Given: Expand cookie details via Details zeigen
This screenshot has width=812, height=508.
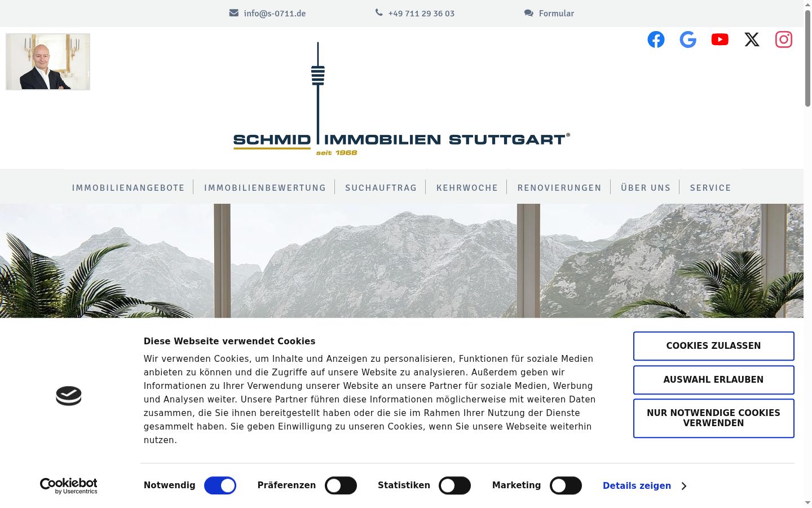Looking at the screenshot, I should click(x=645, y=485).
